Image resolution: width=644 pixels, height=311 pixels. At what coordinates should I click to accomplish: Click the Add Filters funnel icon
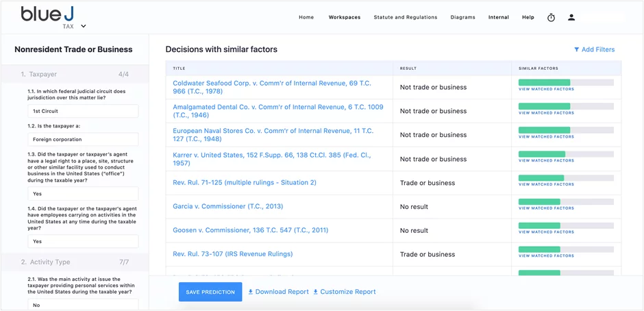coord(576,50)
